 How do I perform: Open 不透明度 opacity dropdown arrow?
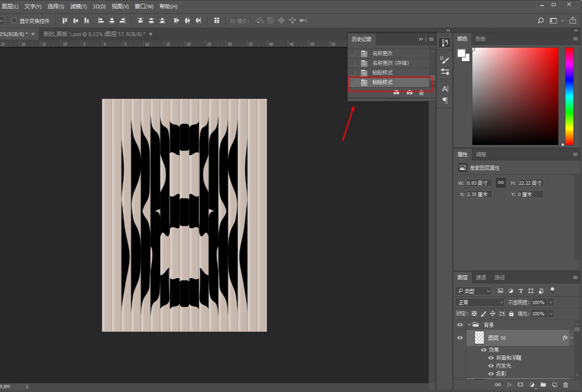pos(551,302)
